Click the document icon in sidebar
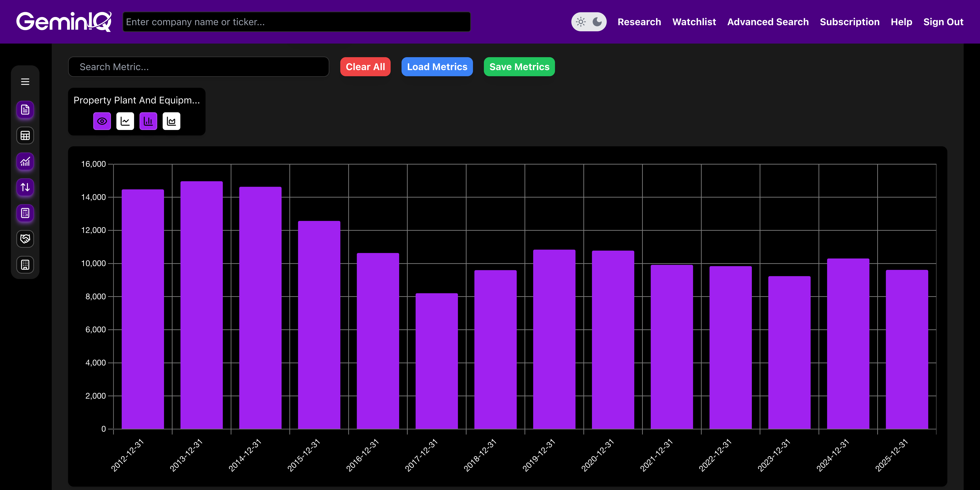 (25, 110)
